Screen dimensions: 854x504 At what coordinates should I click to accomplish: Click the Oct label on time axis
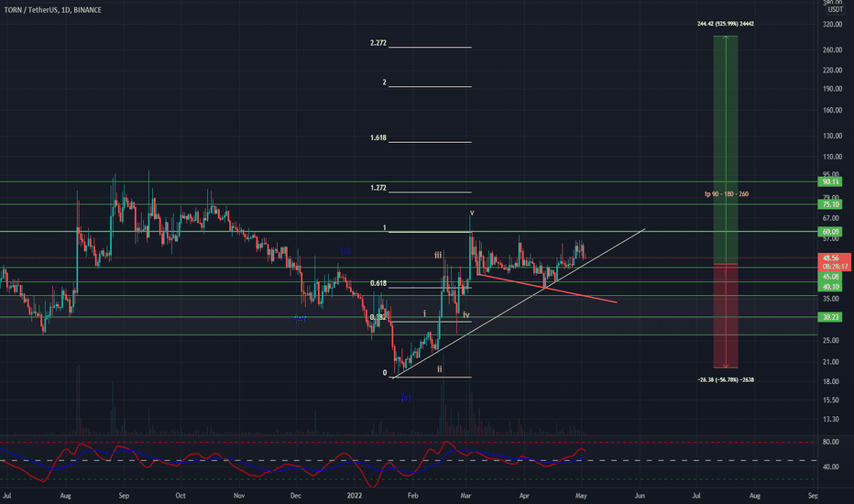pyautogui.click(x=181, y=496)
